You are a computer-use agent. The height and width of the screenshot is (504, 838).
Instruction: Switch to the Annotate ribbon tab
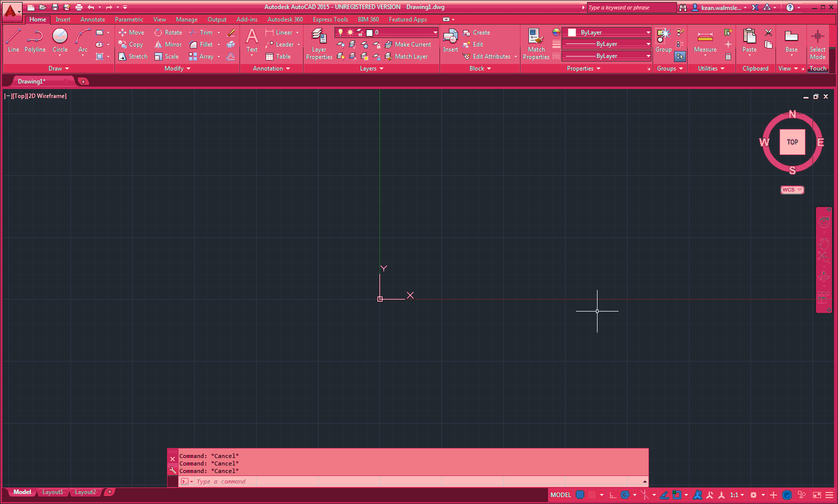[x=92, y=19]
